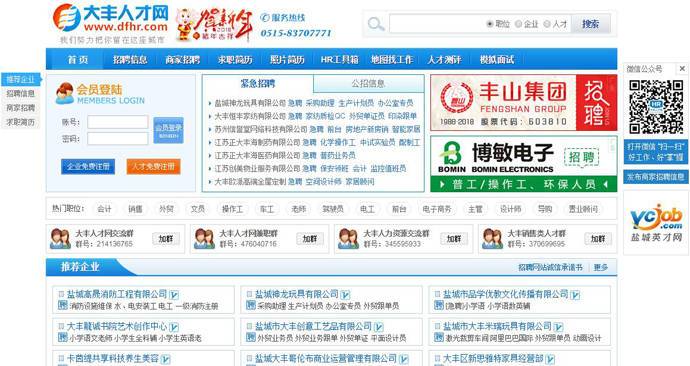690x366 pixels.
Task: Click the 企业免费注册 button
Action: tap(88, 167)
